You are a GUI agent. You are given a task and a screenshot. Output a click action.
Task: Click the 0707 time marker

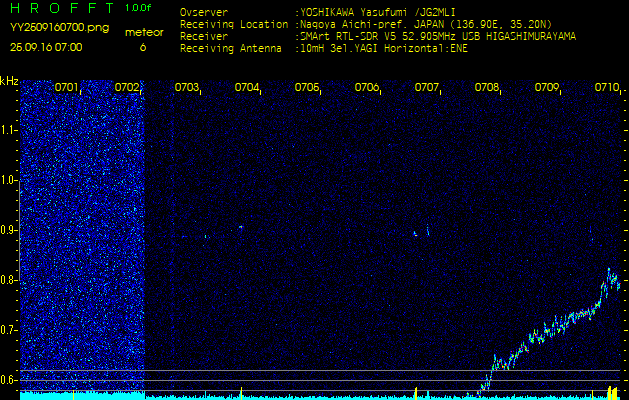[426, 87]
